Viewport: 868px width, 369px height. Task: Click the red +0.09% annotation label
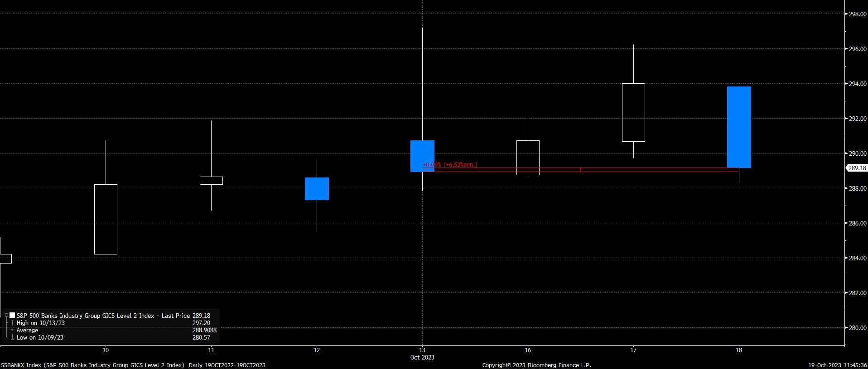[x=450, y=164]
